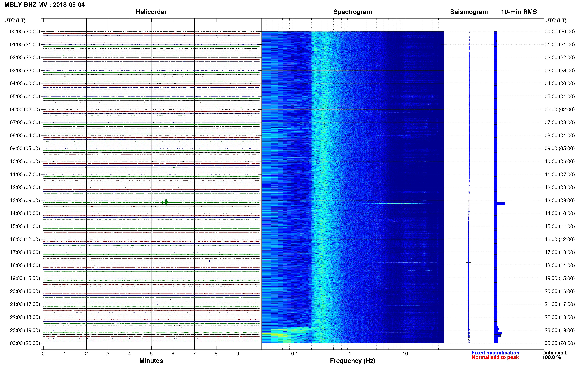Click the left axis label "21:00 (17:00)"
Screen dimensions: 588x368
(x=25, y=304)
